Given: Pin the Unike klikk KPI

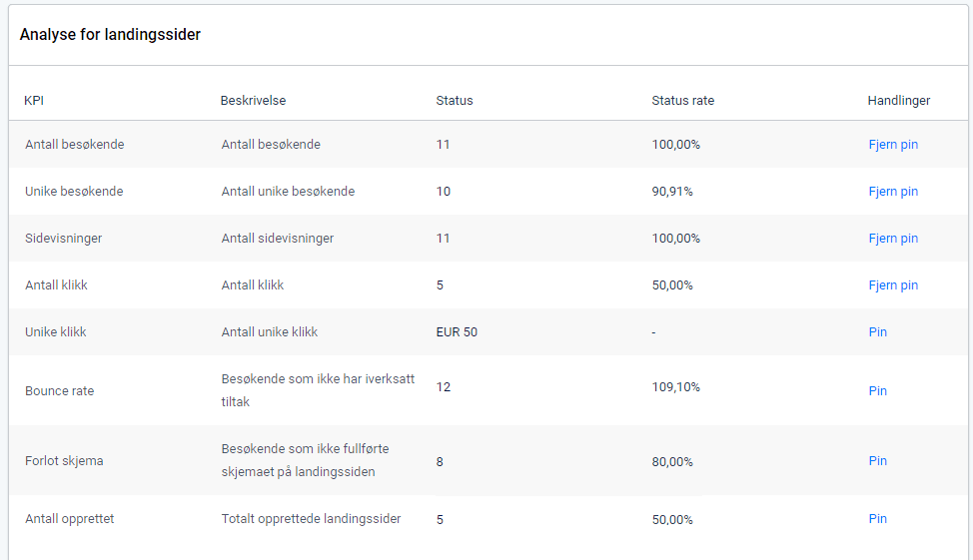Looking at the screenshot, I should (877, 331).
